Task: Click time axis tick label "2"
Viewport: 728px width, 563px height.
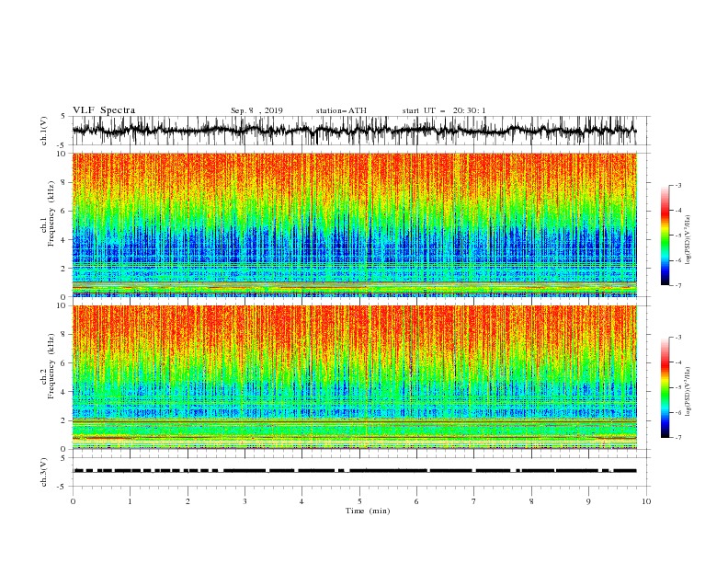Action: pyautogui.click(x=188, y=501)
